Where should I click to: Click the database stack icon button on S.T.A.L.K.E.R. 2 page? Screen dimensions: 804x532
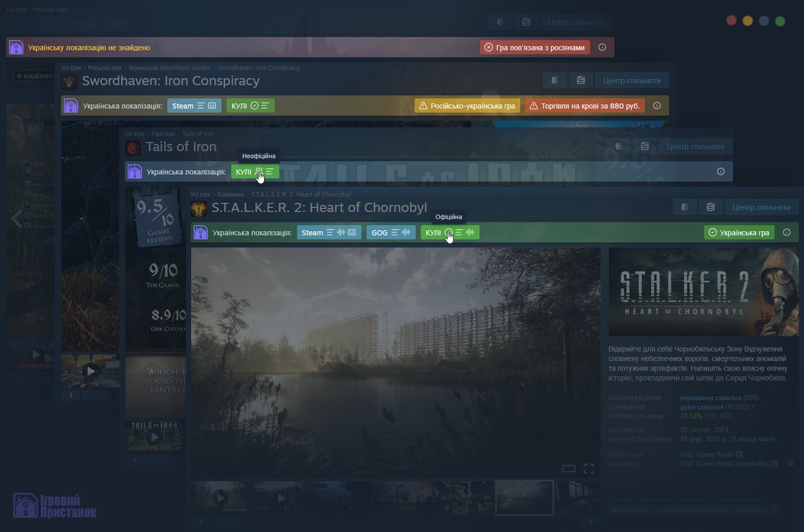pyautogui.click(x=710, y=207)
